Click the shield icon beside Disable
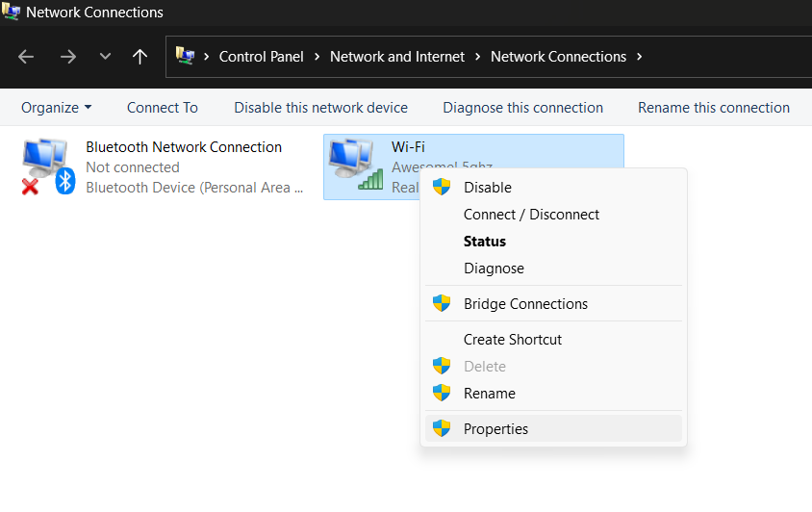This screenshot has height=512, width=812. (x=442, y=187)
